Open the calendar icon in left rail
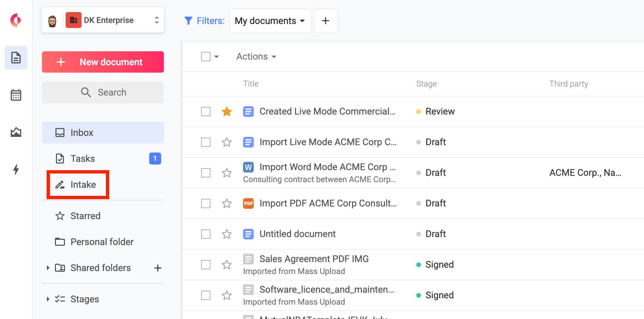This screenshot has height=319, width=644. click(x=16, y=95)
